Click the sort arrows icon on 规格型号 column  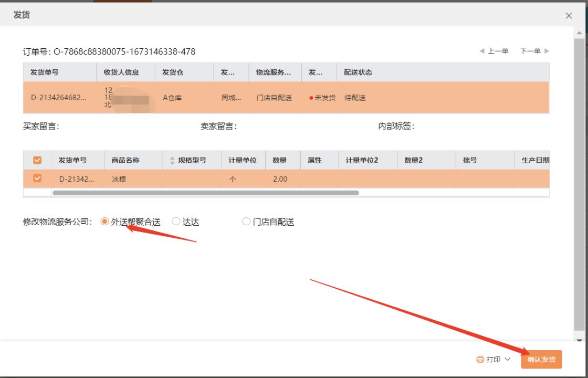pos(172,161)
